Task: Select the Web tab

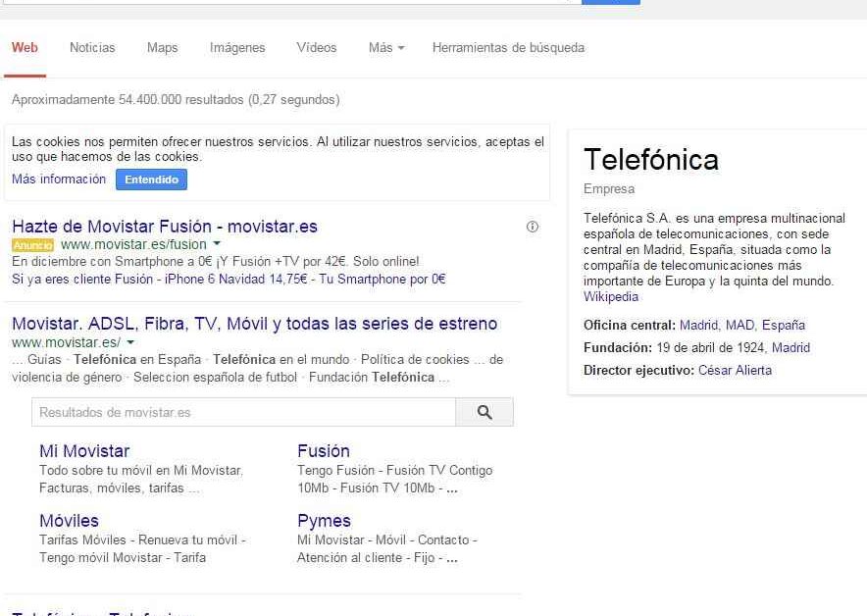Action: 25,47
